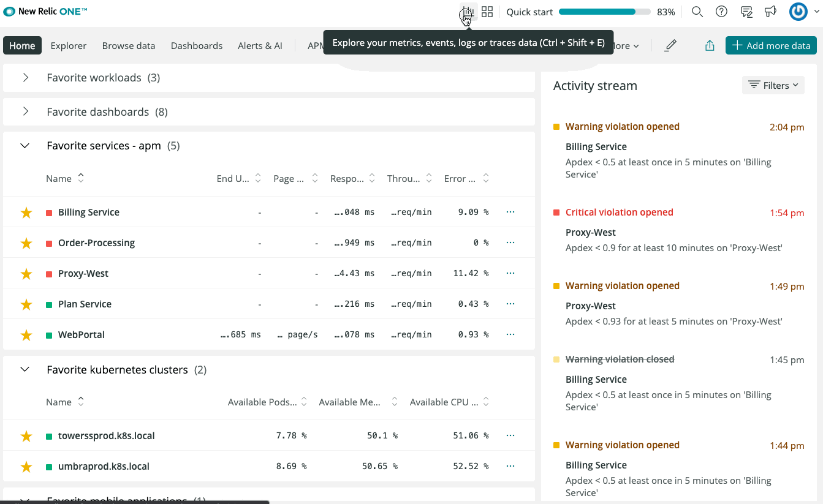
Task: Open the Alerts & AI tab
Action: pos(260,45)
